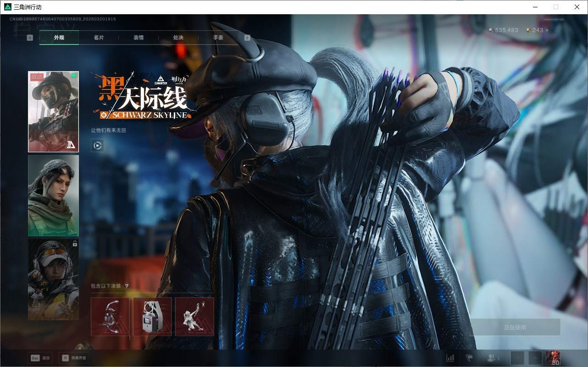Click the first empty squad slot
Image resolution: width=588 pixels, height=367 pixels.
tap(517, 358)
